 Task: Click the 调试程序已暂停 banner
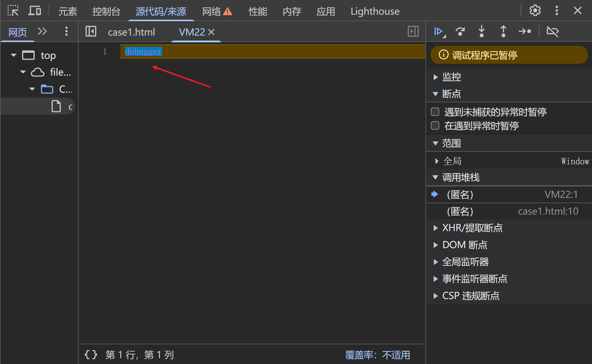point(509,55)
